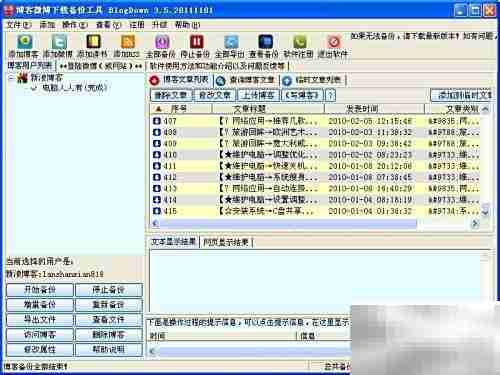Click the row icon beside article 407
This screenshot has width=500, height=375.
coord(157,121)
